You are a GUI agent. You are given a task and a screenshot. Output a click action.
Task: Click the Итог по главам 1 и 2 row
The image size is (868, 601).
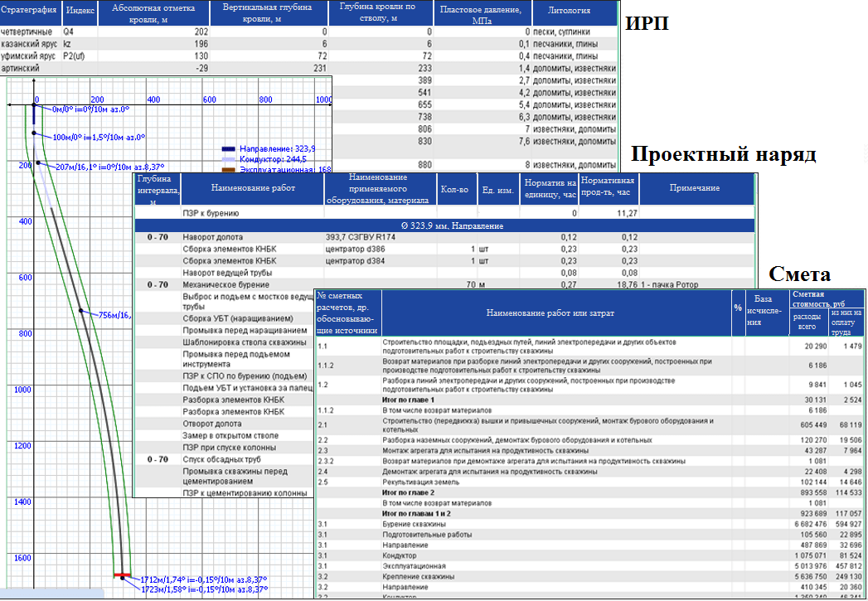point(590,514)
